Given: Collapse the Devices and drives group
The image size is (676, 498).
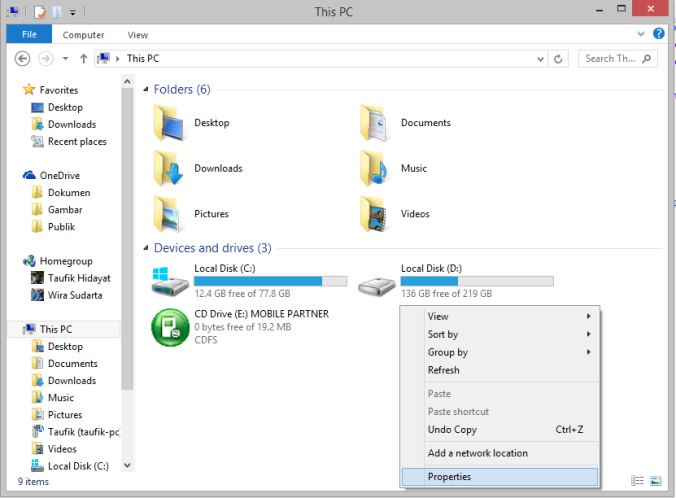Looking at the screenshot, I should pos(146,248).
